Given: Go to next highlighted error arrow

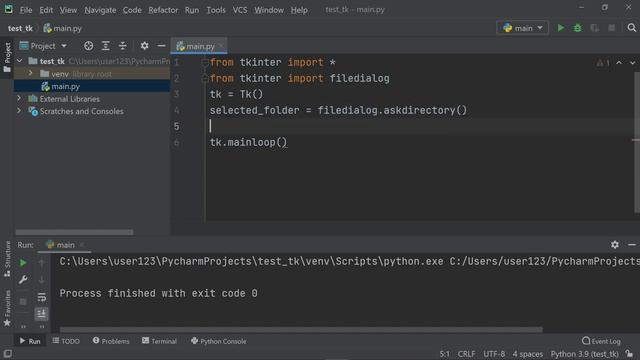Looking at the screenshot, I should (x=632, y=62).
